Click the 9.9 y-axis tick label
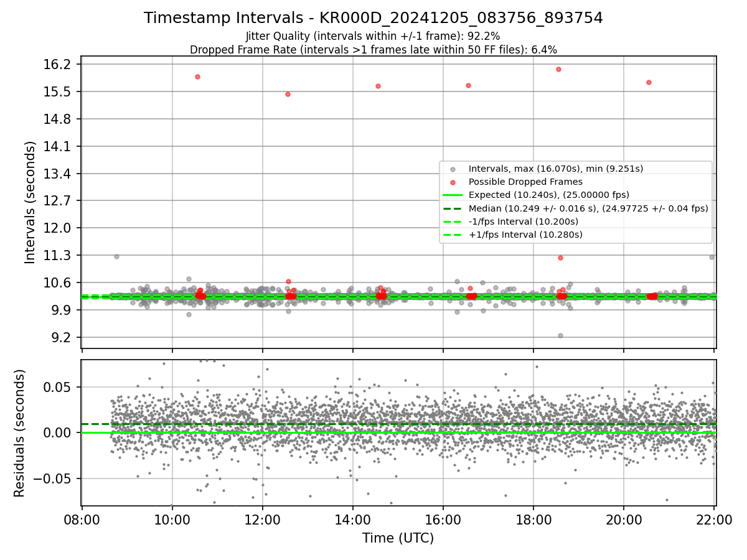747x560 pixels. coord(62,310)
